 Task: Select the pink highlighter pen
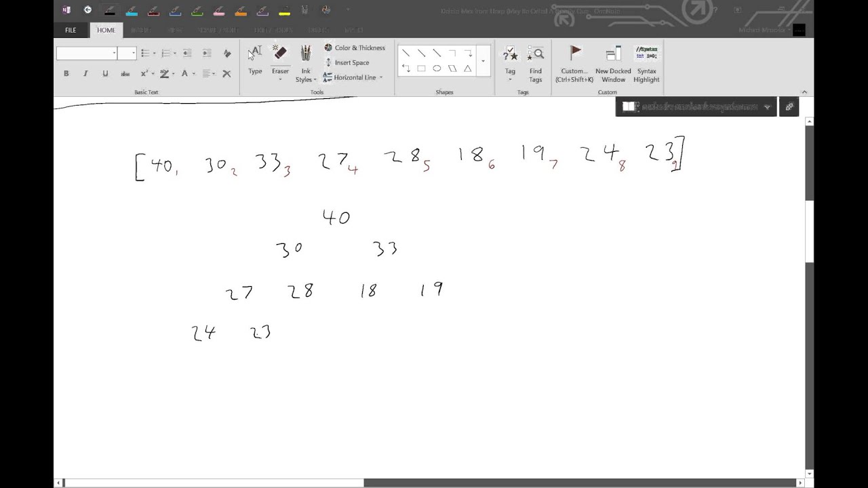click(x=219, y=10)
